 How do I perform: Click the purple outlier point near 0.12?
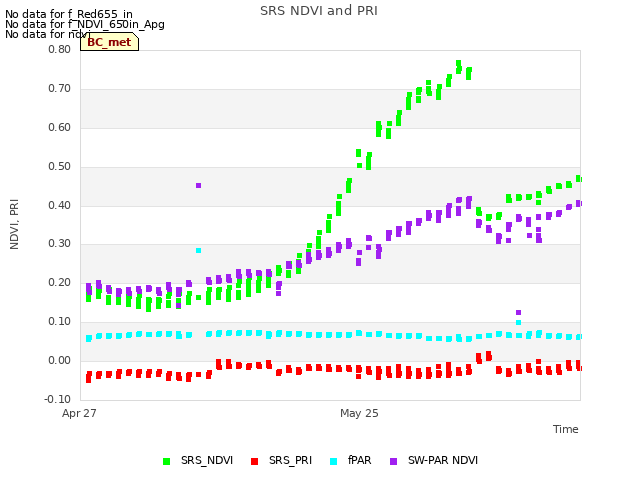pyautogui.click(x=518, y=313)
